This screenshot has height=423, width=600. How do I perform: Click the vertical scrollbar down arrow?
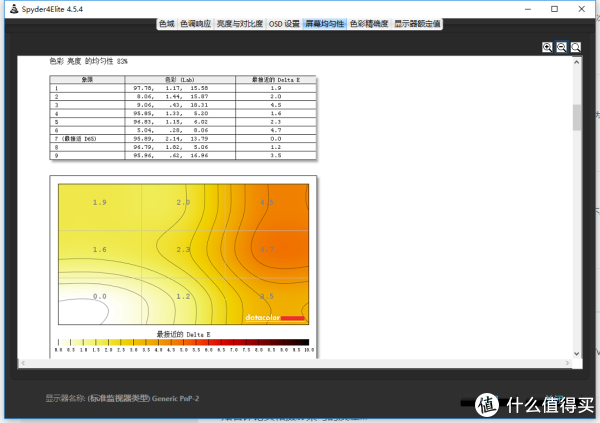[x=577, y=354]
